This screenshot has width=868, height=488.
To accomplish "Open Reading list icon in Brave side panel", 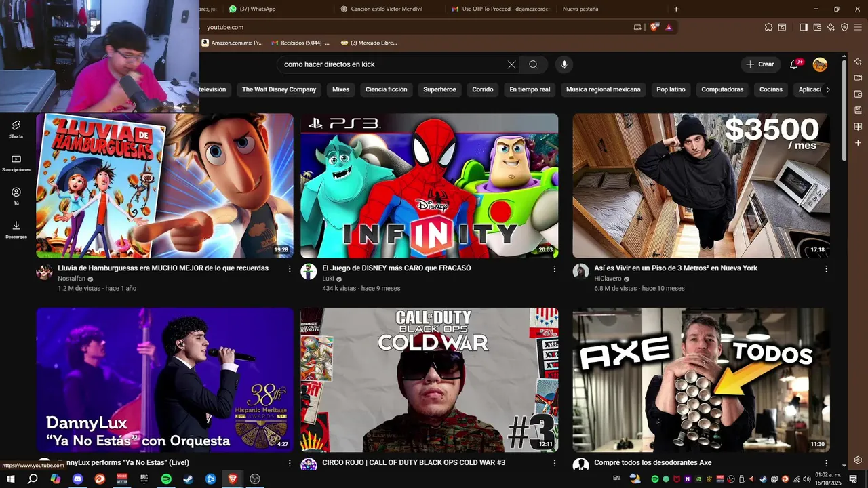I will pyautogui.click(x=858, y=127).
